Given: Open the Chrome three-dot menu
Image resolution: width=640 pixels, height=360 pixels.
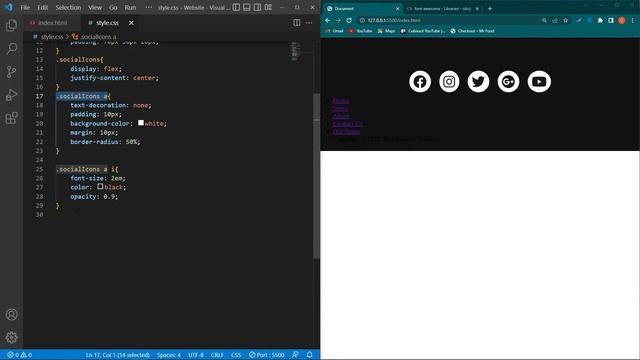Looking at the screenshot, I should (633, 20).
